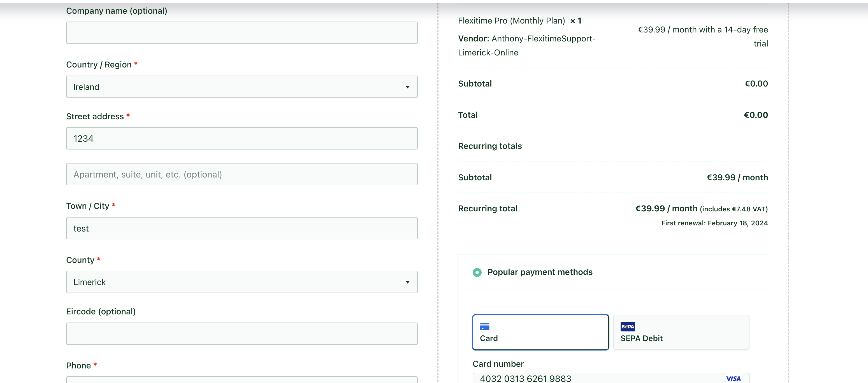Viewport: 868px width, 383px height.
Task: Click the Card number input field
Action: pyautogui.click(x=611, y=378)
